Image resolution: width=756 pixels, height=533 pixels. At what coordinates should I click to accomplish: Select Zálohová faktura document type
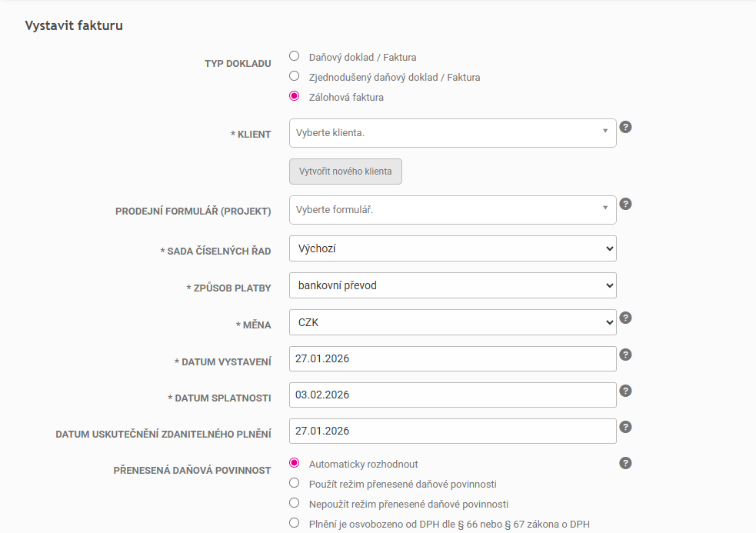[294, 97]
